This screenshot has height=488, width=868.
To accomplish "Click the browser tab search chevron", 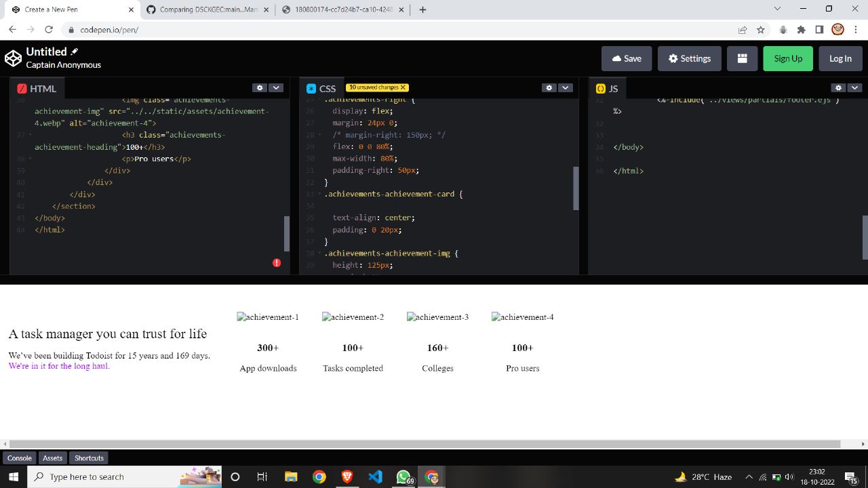I will coord(777,9).
